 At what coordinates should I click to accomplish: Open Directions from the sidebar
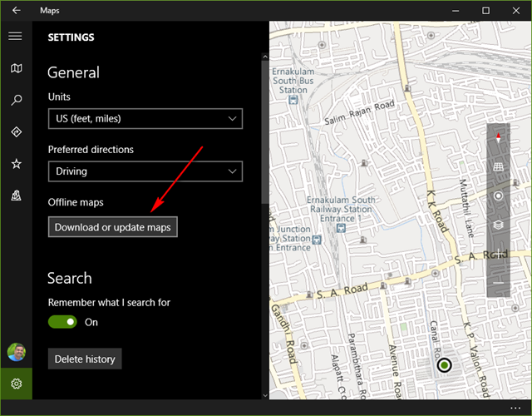(17, 131)
